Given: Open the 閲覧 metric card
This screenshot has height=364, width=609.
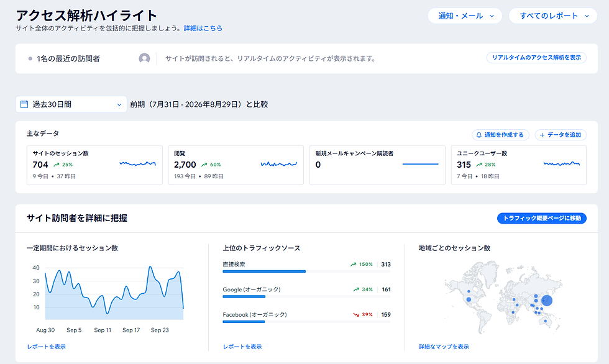Looking at the screenshot, I should (x=236, y=165).
